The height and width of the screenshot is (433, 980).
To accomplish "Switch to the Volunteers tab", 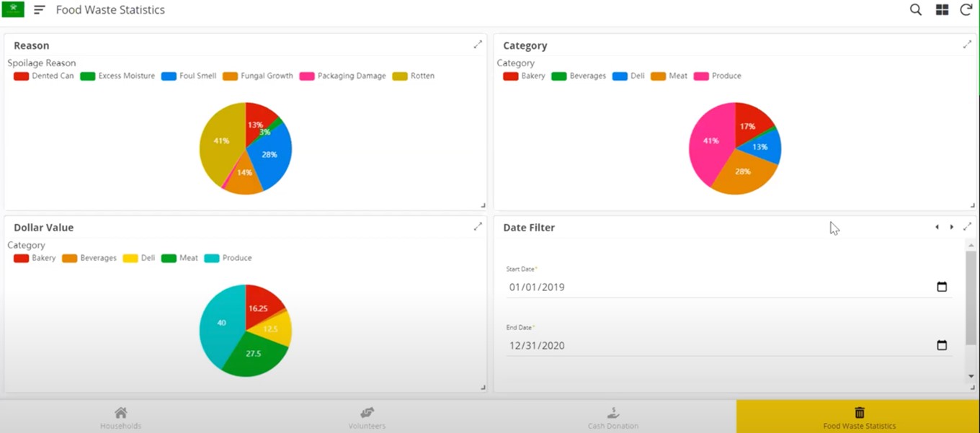I will click(367, 417).
